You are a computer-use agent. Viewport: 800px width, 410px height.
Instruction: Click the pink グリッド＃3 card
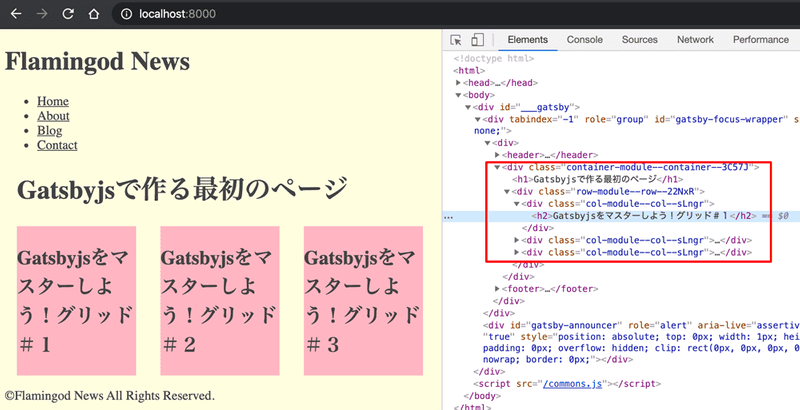[x=363, y=301]
